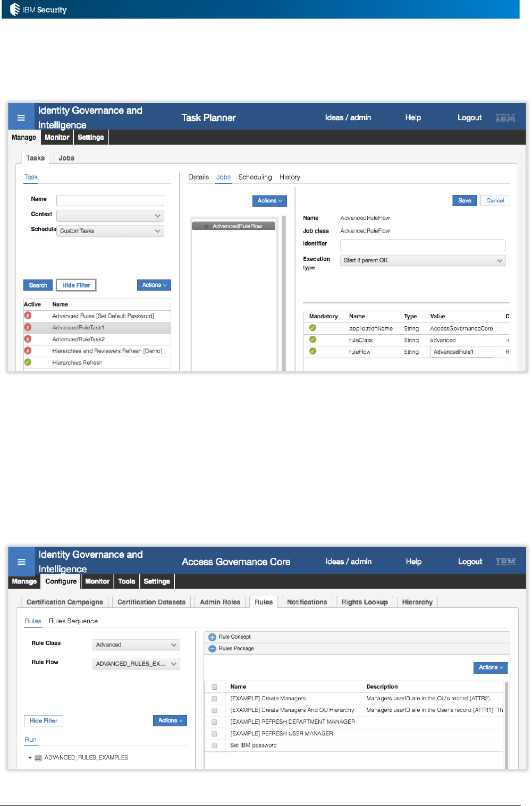
Task: Click into the Name filter input field
Action: [x=110, y=200]
